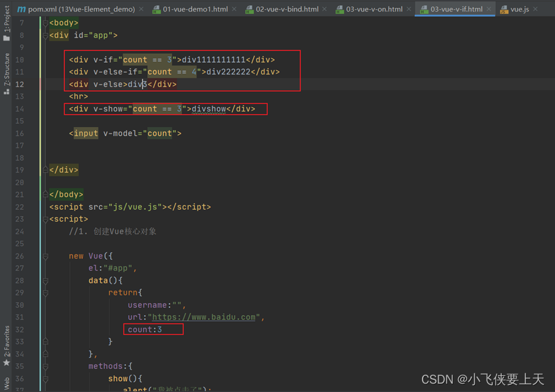The width and height of the screenshot is (555, 392).
Task: Toggle the fold marker at line 34
Action: tap(46, 354)
